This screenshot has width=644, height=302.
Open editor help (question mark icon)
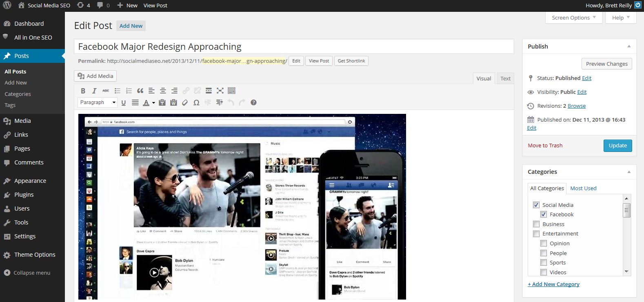[253, 102]
